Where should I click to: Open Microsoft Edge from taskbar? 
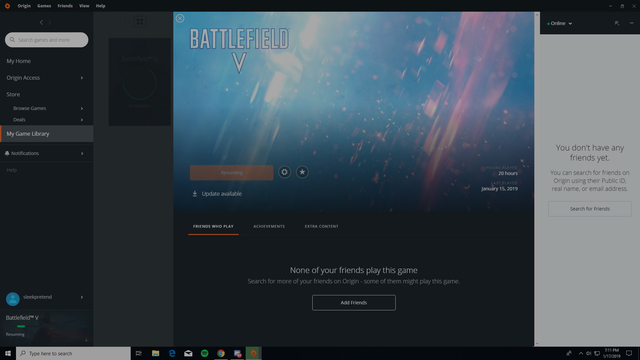pos(172,353)
